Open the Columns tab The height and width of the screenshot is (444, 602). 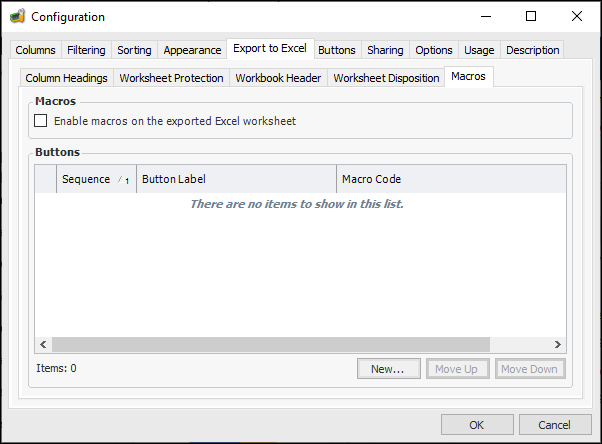[x=35, y=50]
